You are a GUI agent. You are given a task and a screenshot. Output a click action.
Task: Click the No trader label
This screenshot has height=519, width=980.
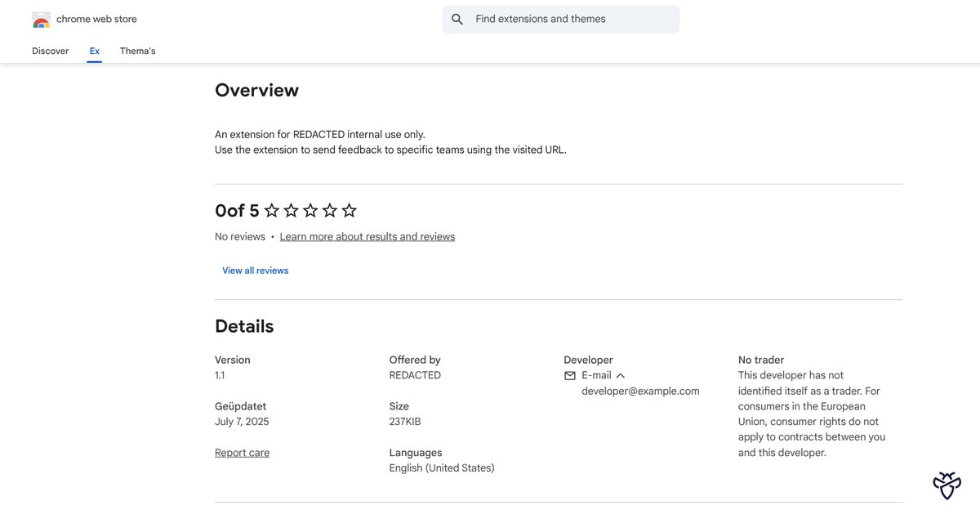pyautogui.click(x=761, y=360)
